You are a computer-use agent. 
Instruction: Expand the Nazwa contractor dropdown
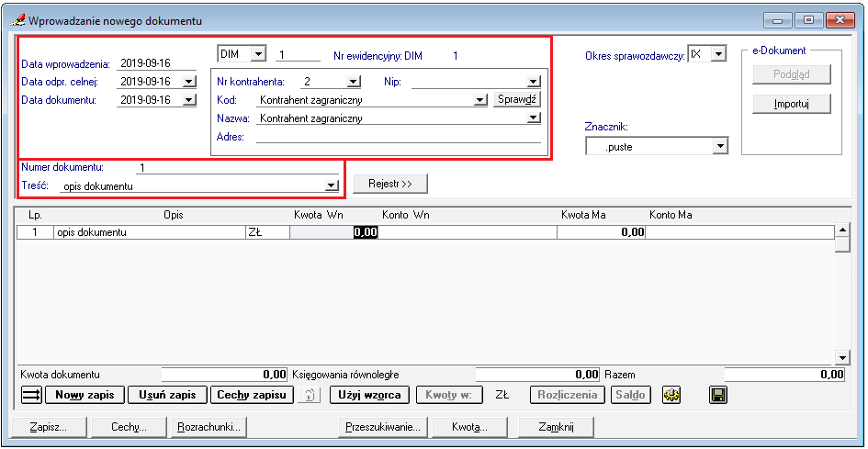(x=534, y=118)
